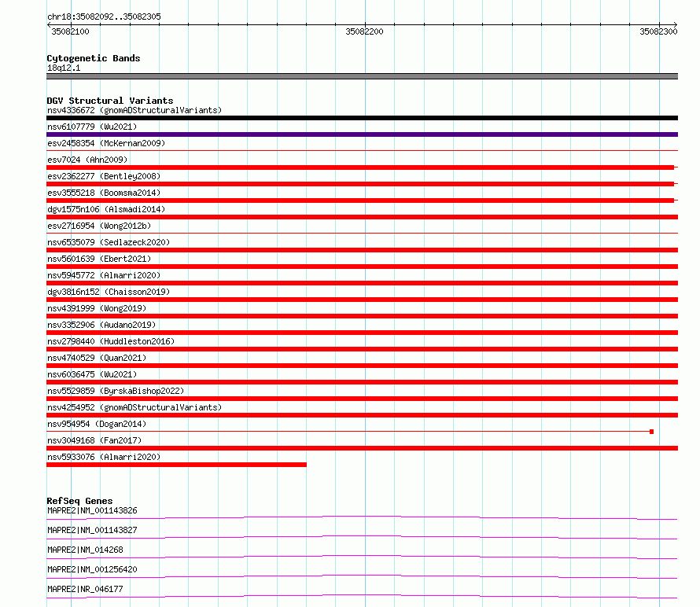Click the chr18:35082092..35082305 region label
700x607 pixels.
104,17
